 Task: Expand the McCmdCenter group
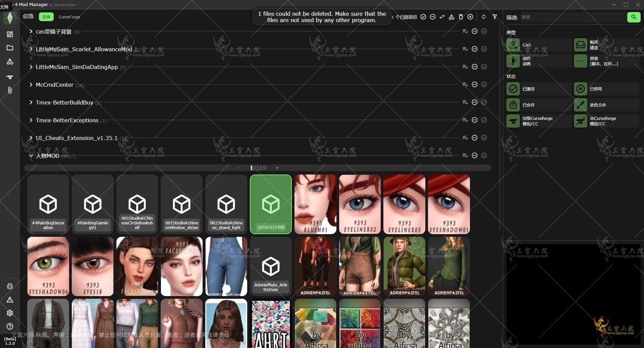coord(31,85)
